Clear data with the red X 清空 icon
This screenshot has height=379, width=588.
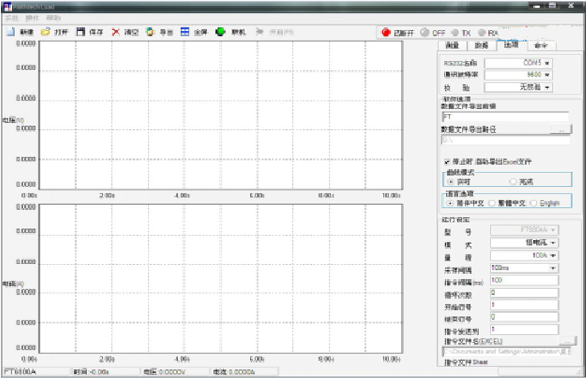(116, 32)
